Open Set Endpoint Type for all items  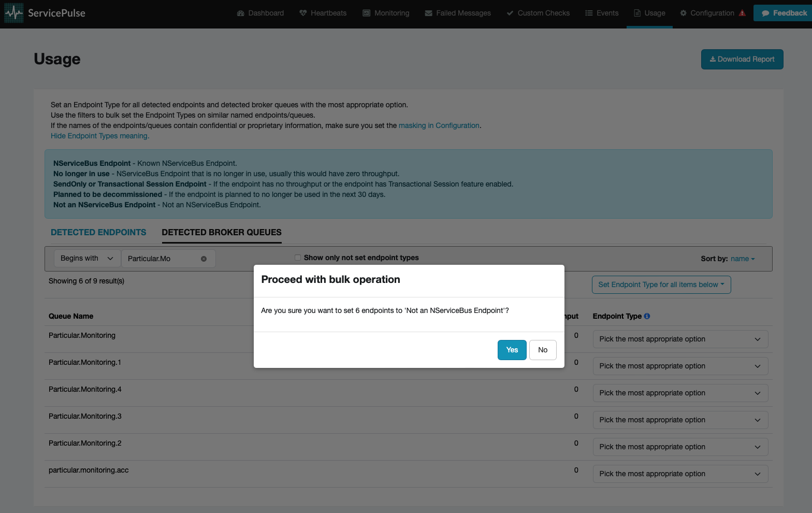pyautogui.click(x=661, y=284)
